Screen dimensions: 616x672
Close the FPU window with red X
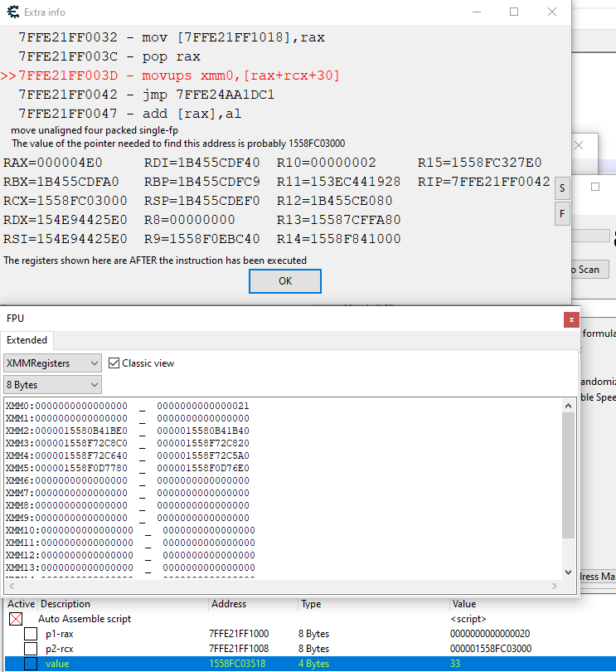(x=570, y=319)
